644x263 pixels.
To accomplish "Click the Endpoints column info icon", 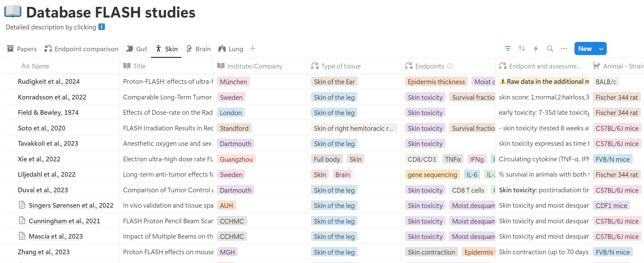I will 450,66.
